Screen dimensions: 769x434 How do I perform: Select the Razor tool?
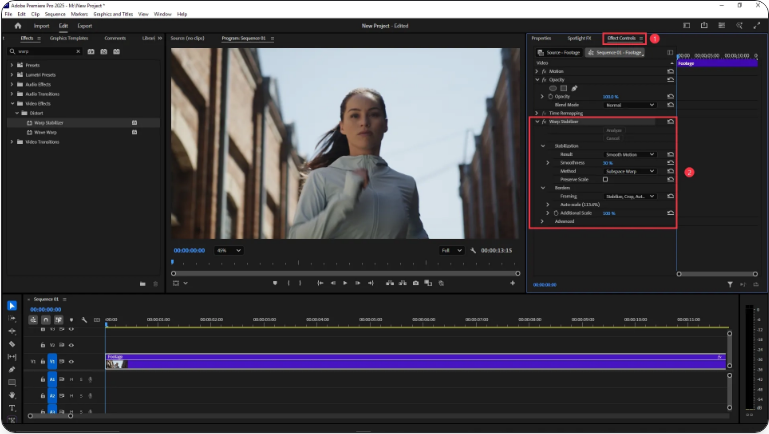pyautogui.click(x=11, y=343)
